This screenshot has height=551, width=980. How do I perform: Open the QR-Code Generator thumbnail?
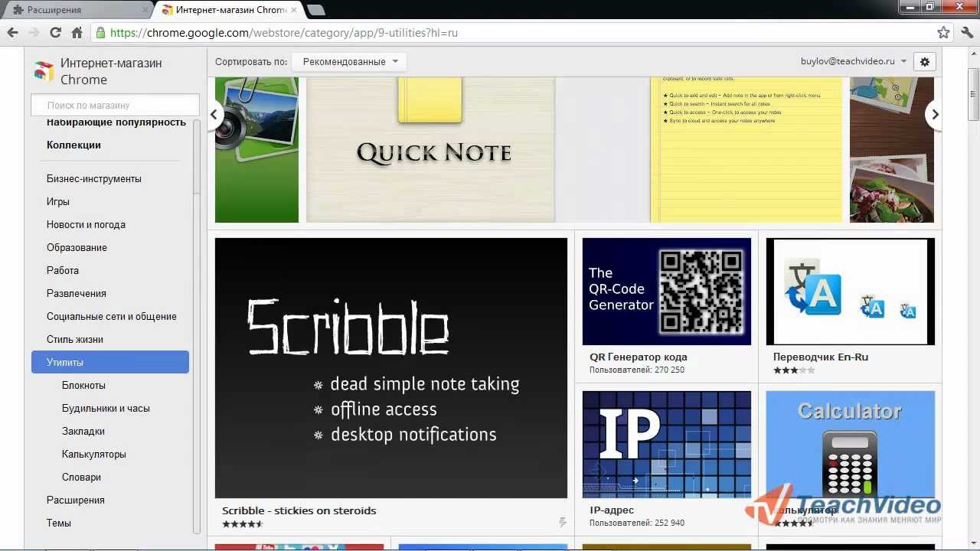coord(667,292)
